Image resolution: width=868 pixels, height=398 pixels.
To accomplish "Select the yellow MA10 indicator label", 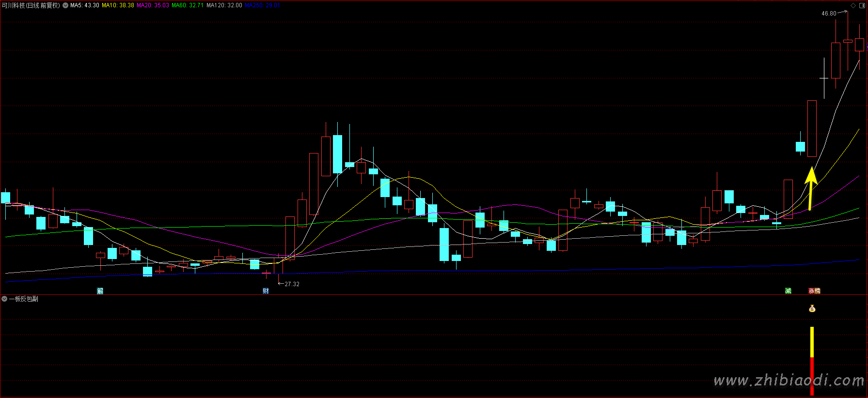I will tap(118, 5).
